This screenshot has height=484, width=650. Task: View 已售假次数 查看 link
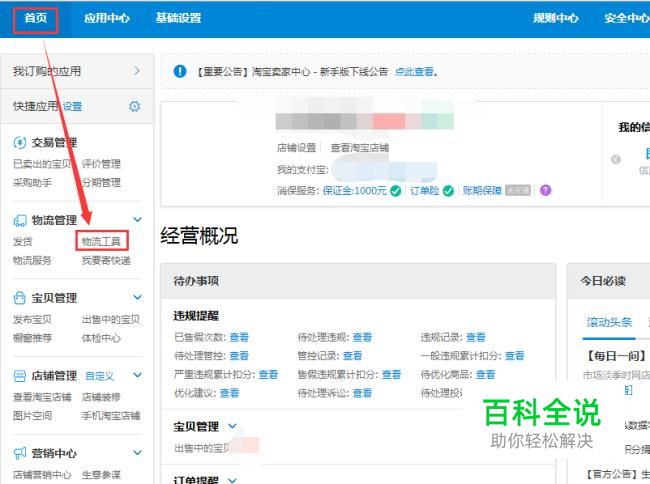(239, 337)
